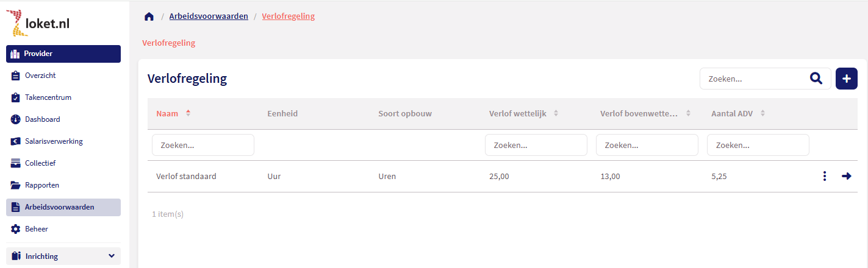Screen dimensions: 868x268
Task: Click the main Zoeken search box
Action: coord(753,79)
